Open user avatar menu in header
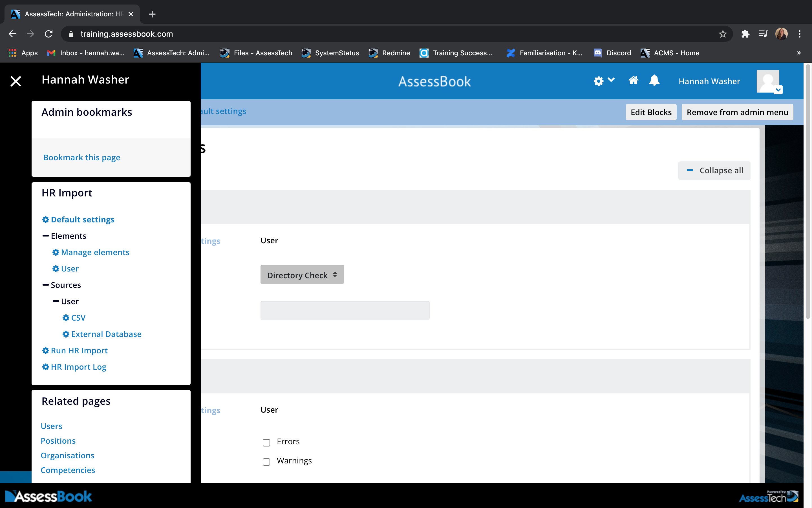This screenshot has height=508, width=812. click(x=769, y=82)
